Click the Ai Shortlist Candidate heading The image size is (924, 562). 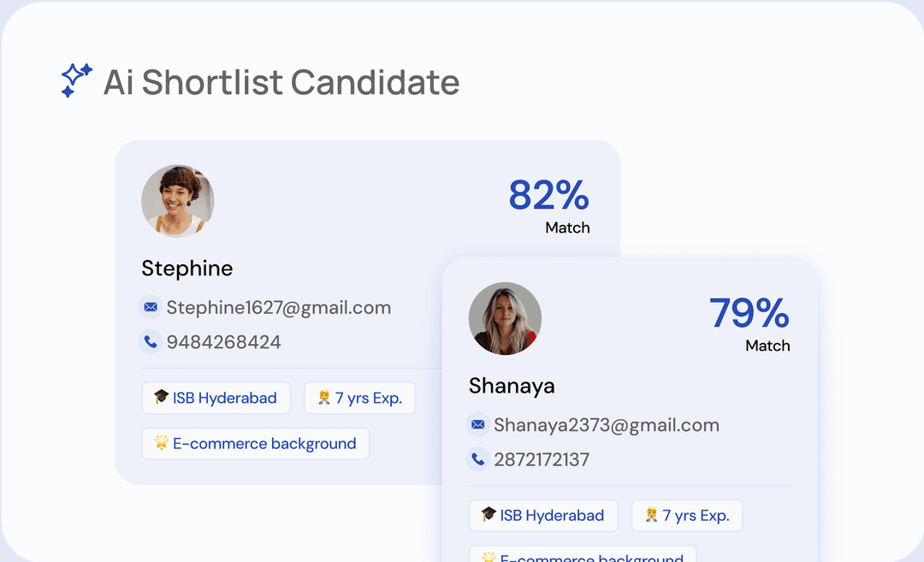[x=281, y=82]
